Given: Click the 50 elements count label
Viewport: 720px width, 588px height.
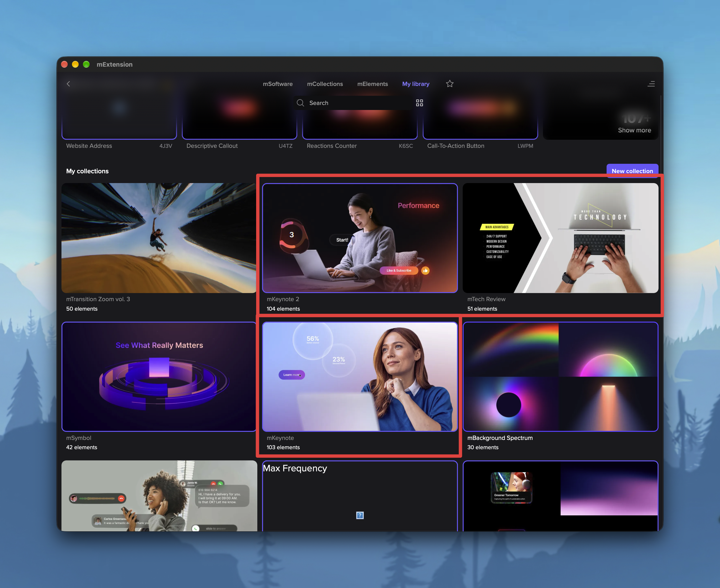Looking at the screenshot, I should click(82, 309).
